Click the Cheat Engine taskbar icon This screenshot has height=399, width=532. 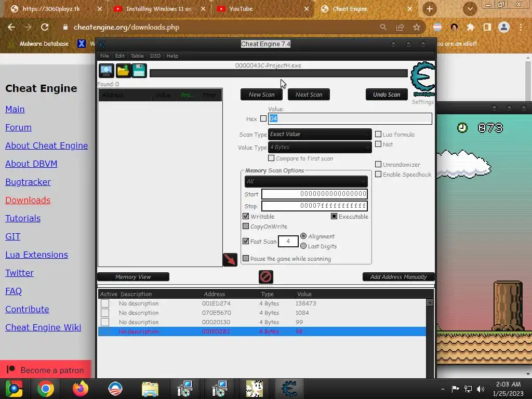click(x=289, y=389)
